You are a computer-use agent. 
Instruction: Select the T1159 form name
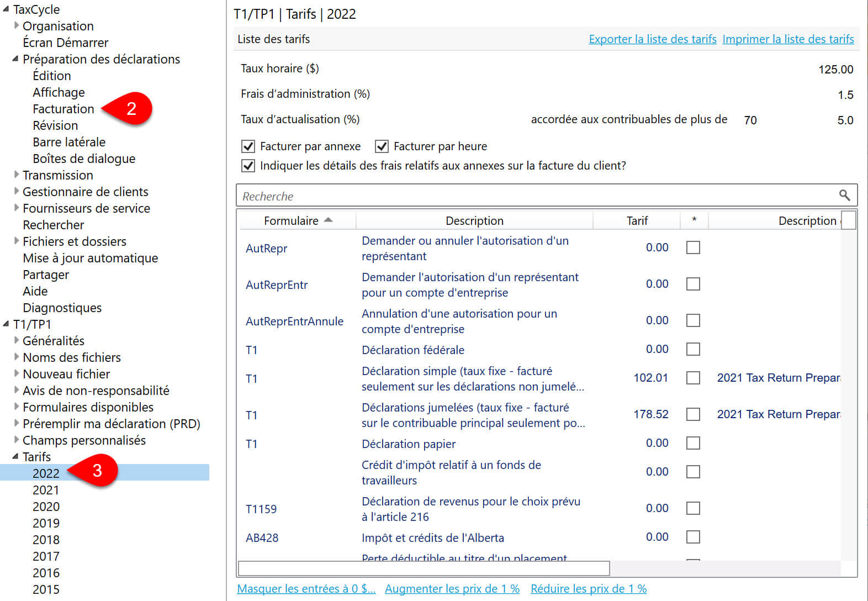[261, 509]
